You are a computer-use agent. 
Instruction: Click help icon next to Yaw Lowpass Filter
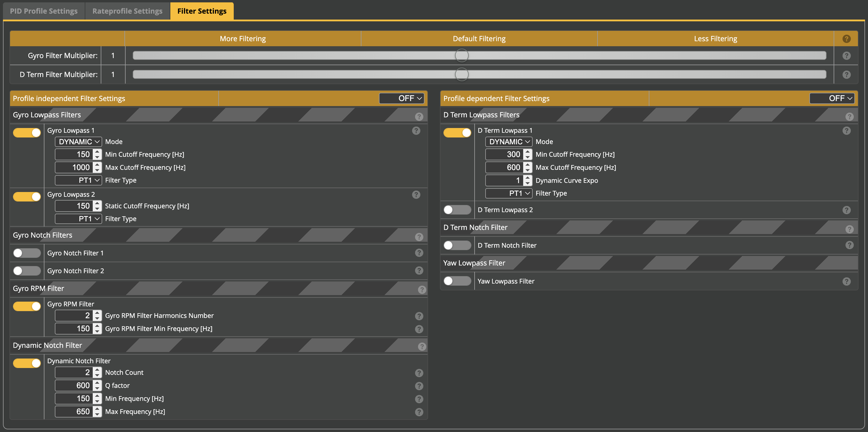click(846, 281)
